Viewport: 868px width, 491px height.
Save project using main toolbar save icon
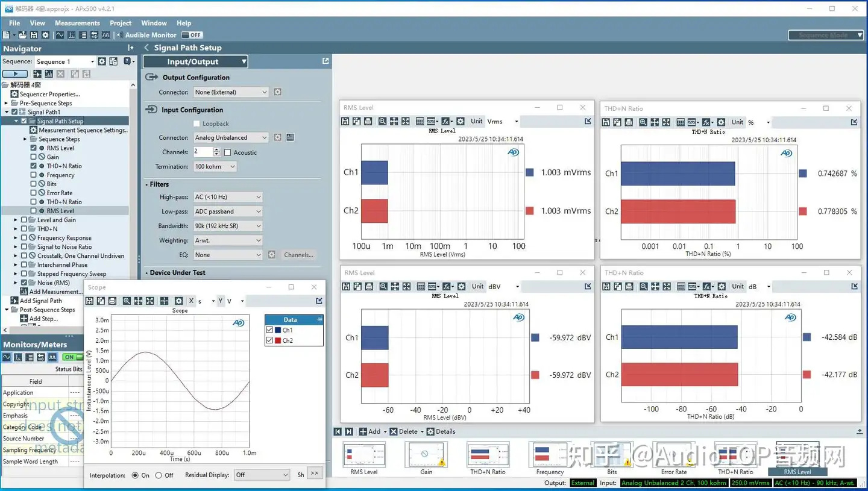(34, 35)
